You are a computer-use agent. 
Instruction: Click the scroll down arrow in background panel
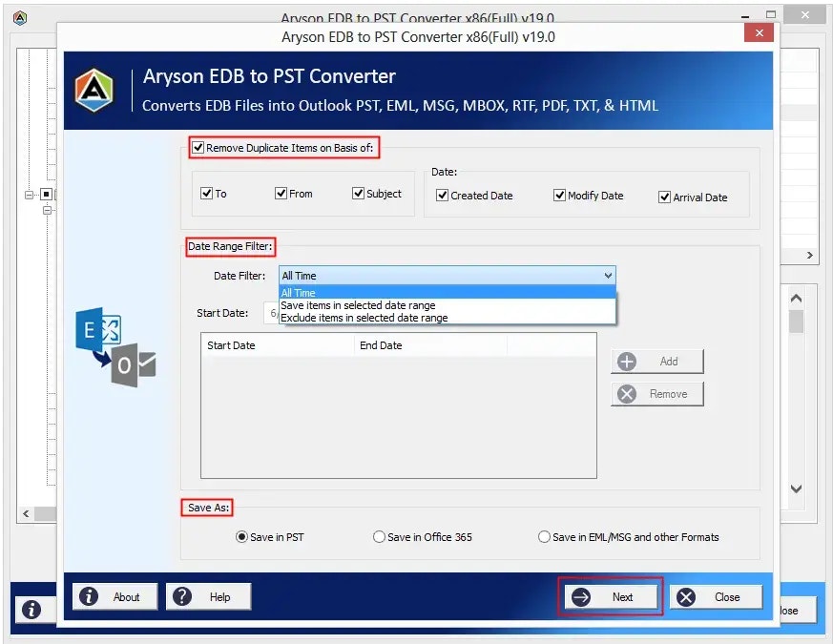796,488
